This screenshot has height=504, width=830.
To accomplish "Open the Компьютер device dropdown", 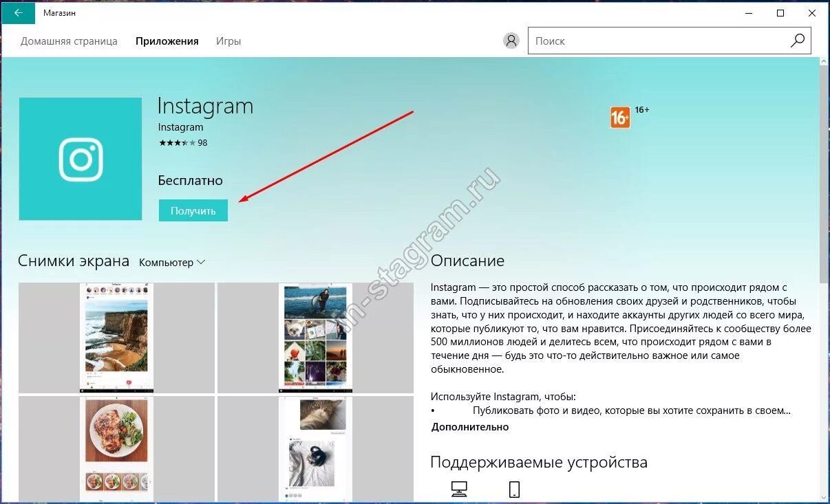I will (x=172, y=262).
